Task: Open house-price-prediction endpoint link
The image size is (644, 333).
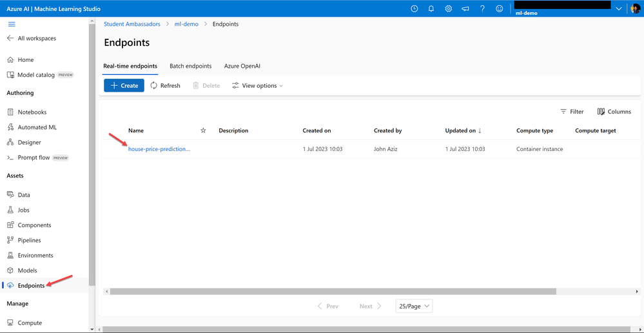Action: (159, 149)
